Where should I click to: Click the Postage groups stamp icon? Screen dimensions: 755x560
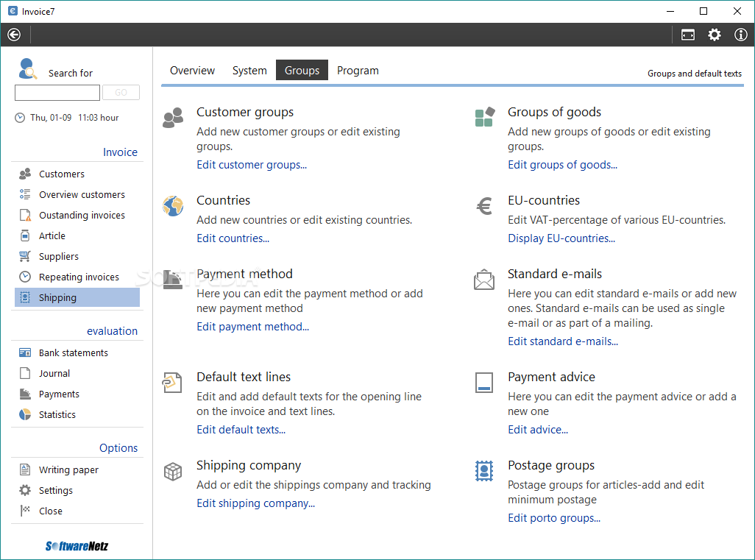click(484, 471)
